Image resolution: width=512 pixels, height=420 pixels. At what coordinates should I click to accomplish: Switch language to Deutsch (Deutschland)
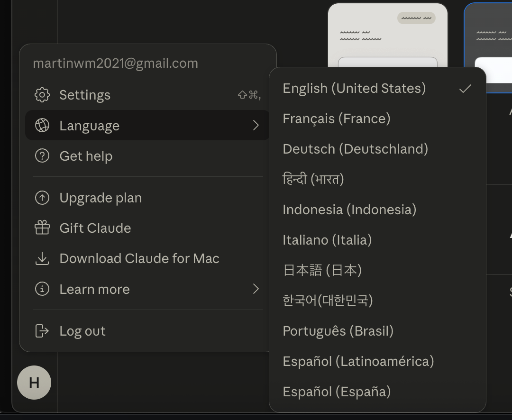[x=377, y=149]
